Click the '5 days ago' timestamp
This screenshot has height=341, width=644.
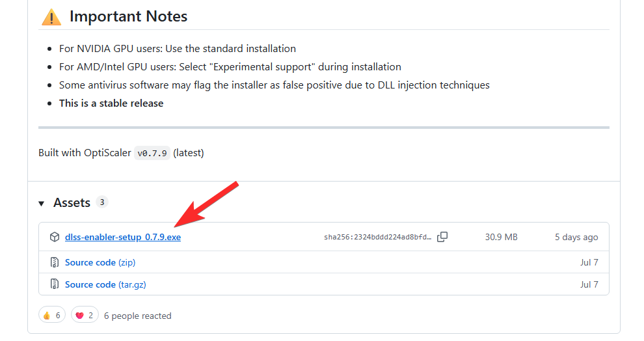tap(576, 238)
